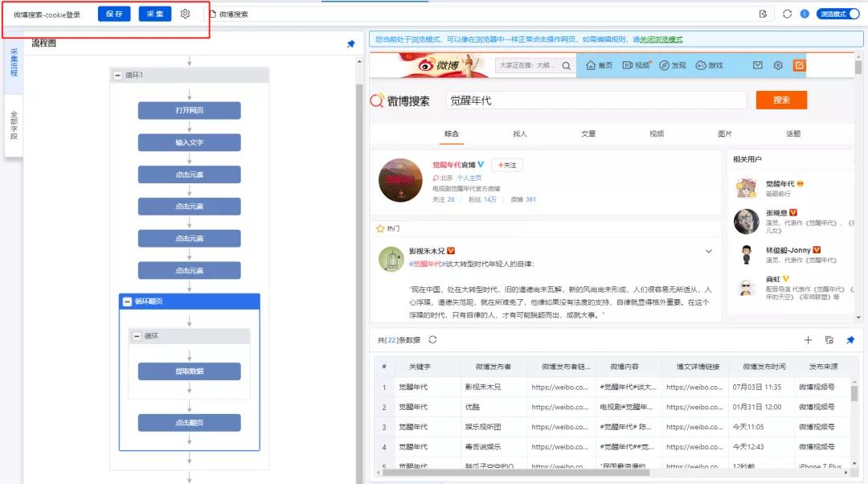Switch to the 综合 search tab
868x484 pixels.
pyautogui.click(x=451, y=133)
